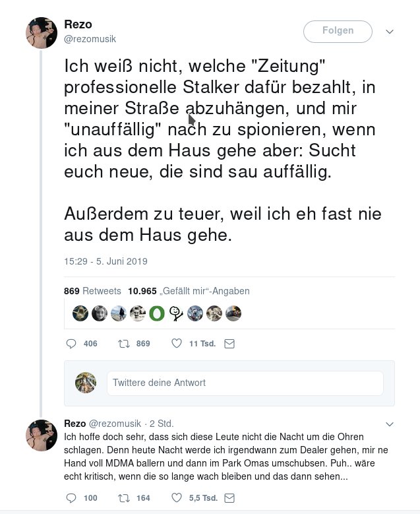Click Rezo's avatar on the reply tweet
Screen dimensions: 420x514
click(x=41, y=435)
